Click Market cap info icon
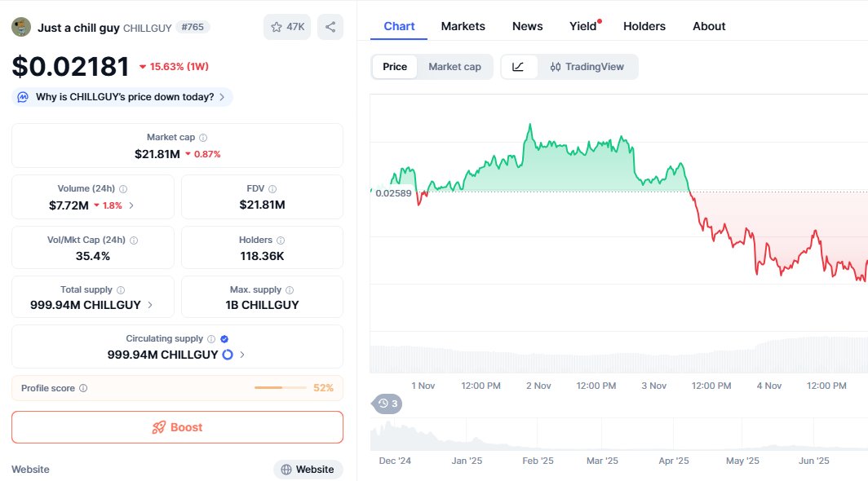868x481 pixels. click(203, 138)
